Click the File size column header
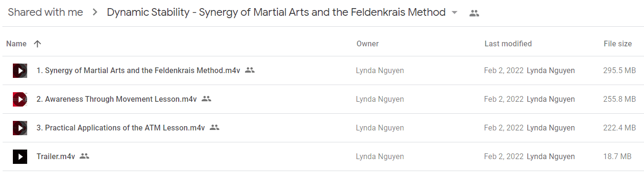 [x=618, y=43]
